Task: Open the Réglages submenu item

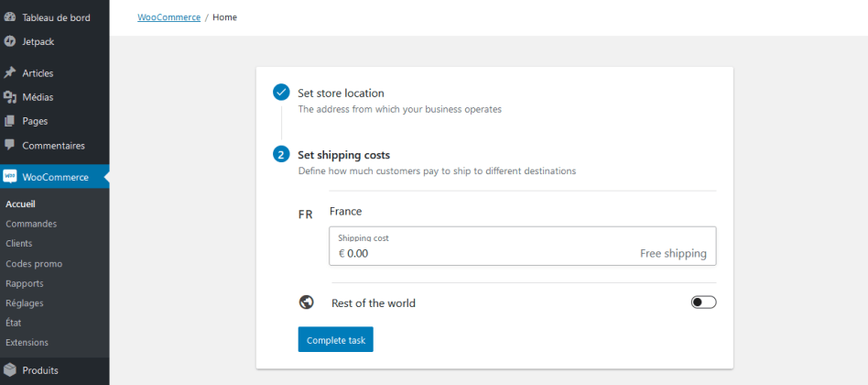Action: click(x=25, y=302)
